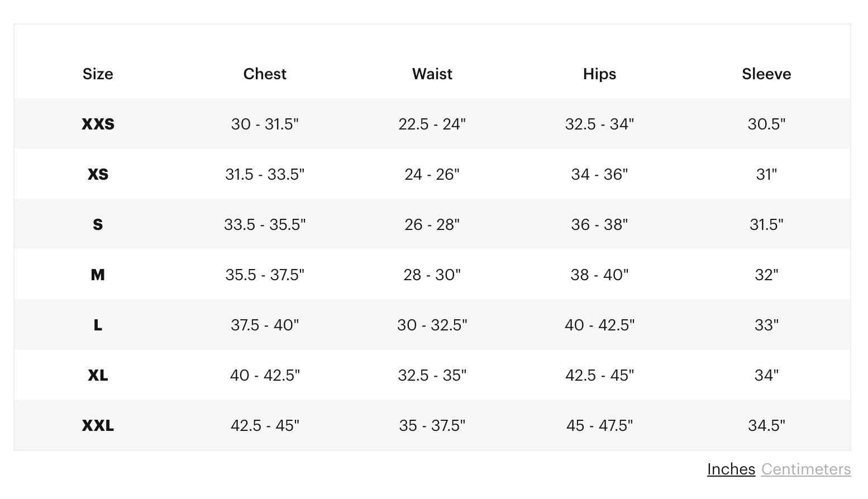The width and height of the screenshot is (868, 499).
Task: Select the XXS size row label
Action: coord(98,124)
